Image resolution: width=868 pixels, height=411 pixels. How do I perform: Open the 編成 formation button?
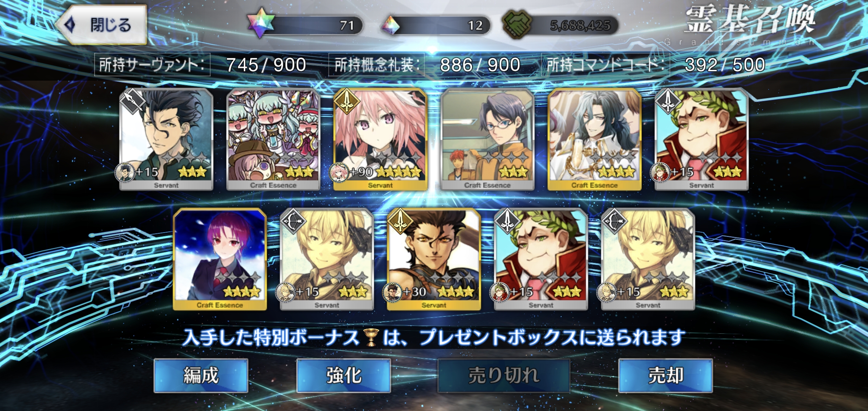tap(201, 376)
